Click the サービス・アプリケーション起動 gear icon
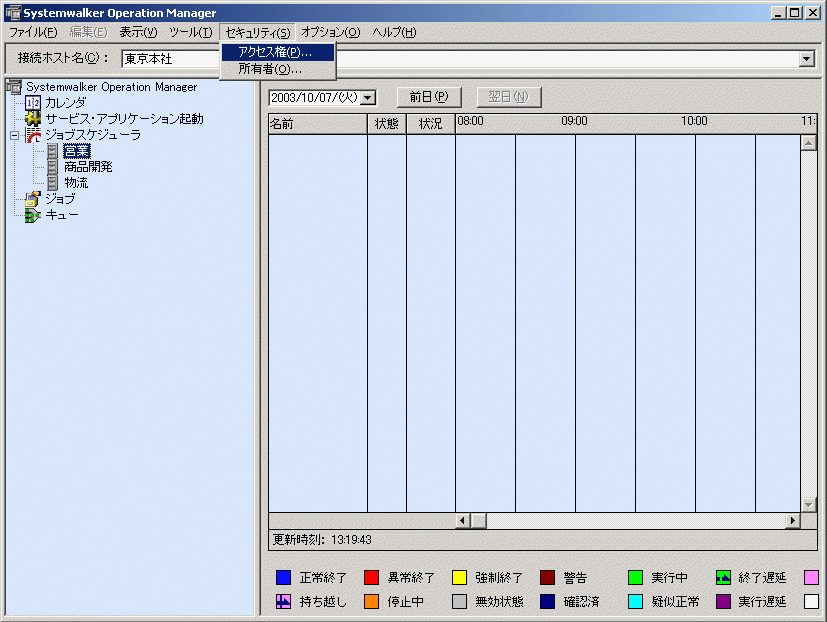Viewport: 827px width, 622px height. (33, 119)
